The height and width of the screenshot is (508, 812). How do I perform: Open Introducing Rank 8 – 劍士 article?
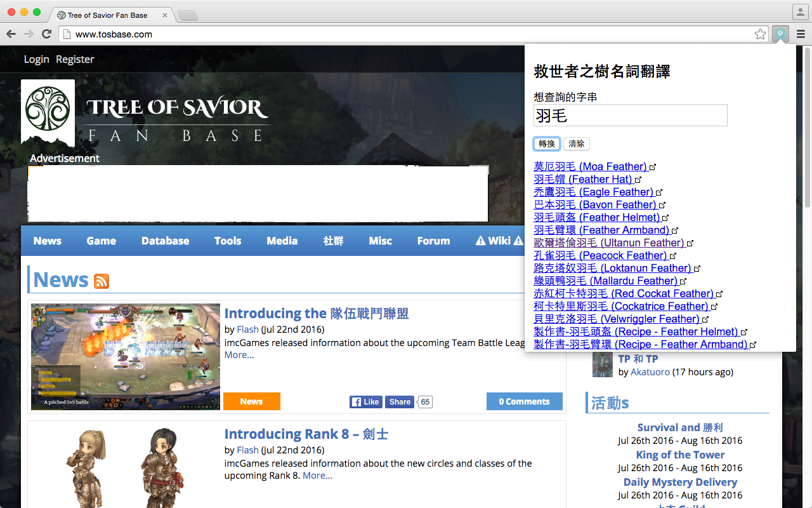[306, 434]
